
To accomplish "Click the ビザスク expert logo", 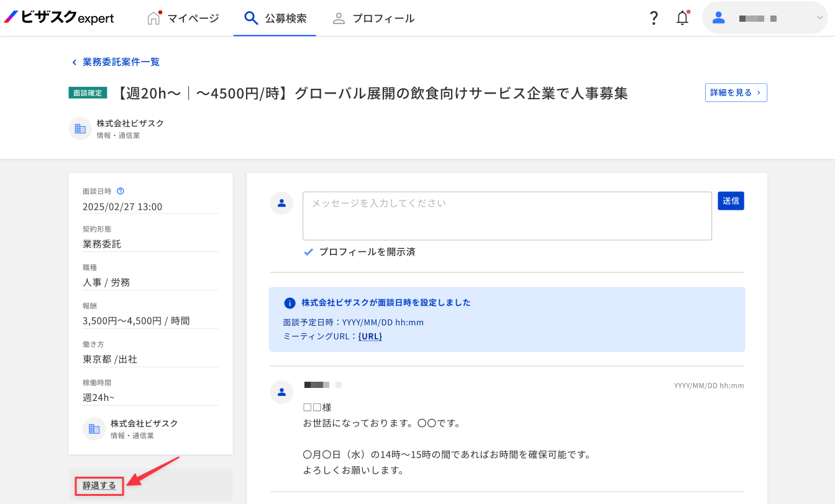I will click(59, 18).
